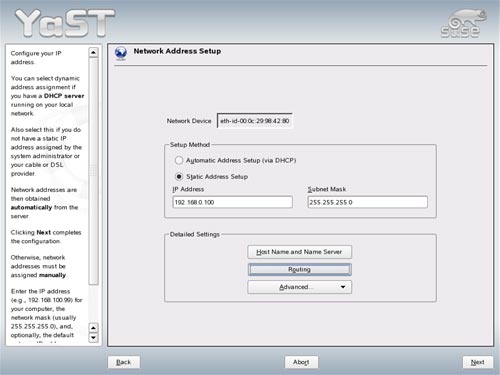Click 'automatically' bold word in help
This screenshot has height=375, width=500.
[31, 207]
